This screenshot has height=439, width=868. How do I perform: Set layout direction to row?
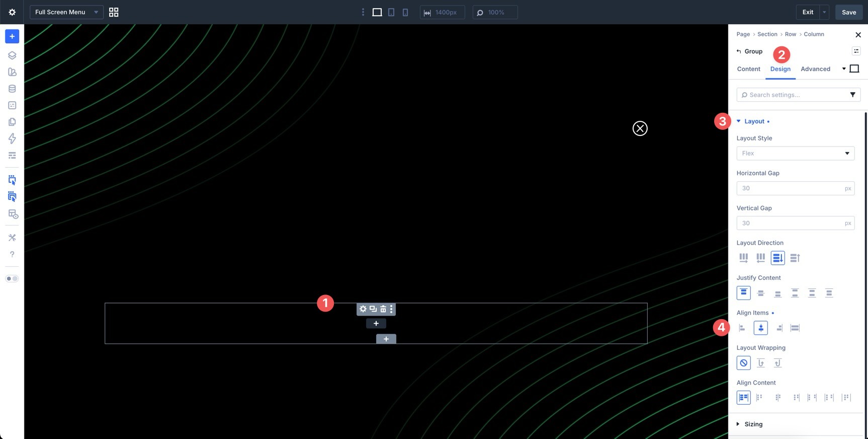(x=744, y=258)
